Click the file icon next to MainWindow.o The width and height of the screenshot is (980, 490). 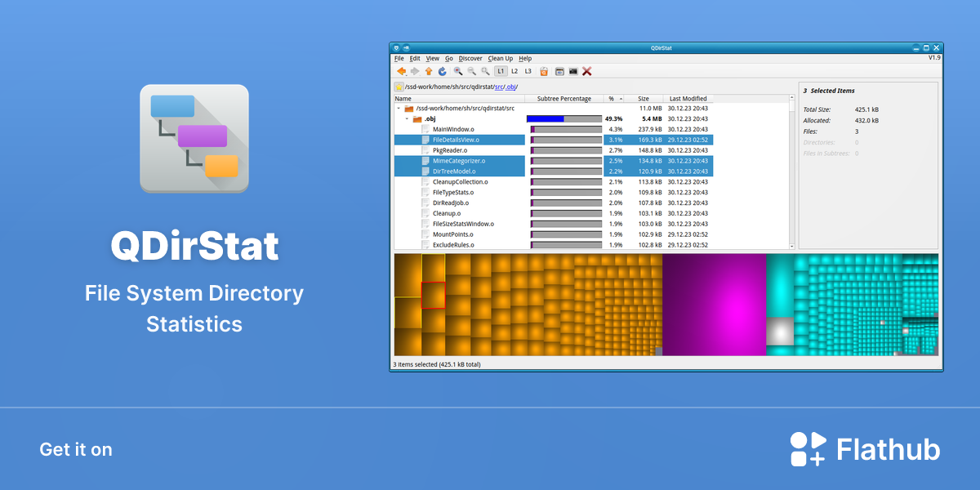(x=425, y=129)
